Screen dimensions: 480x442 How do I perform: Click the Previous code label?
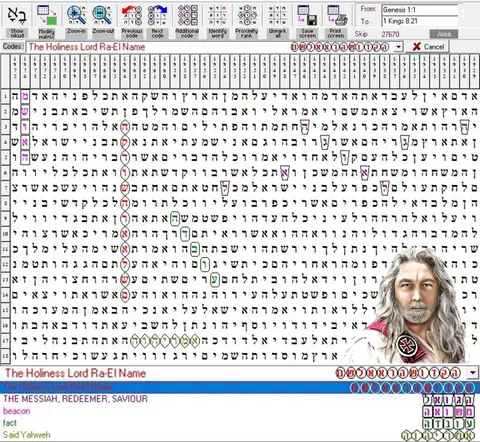132,33
